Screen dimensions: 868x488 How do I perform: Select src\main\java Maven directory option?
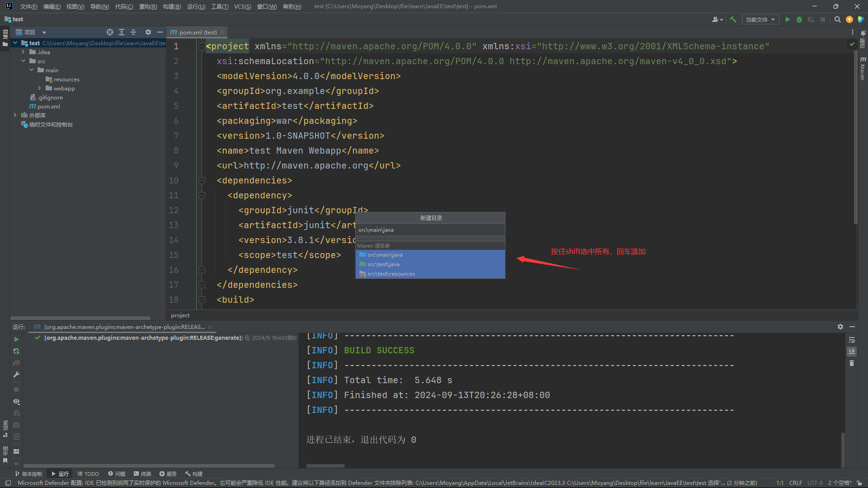430,254
